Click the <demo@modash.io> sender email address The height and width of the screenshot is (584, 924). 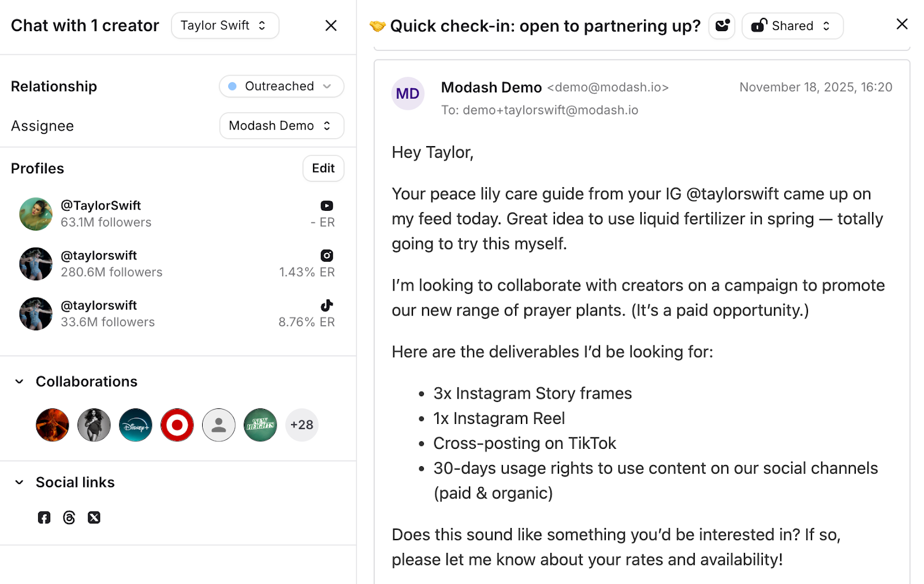(x=608, y=87)
